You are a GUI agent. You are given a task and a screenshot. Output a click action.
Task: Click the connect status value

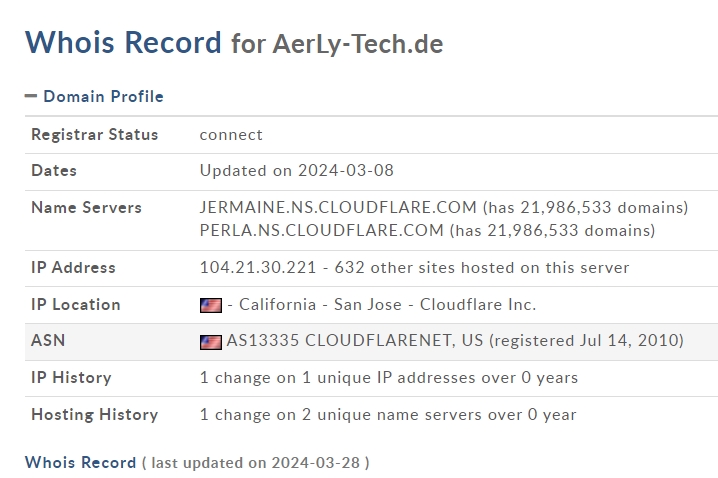pyautogui.click(x=231, y=135)
